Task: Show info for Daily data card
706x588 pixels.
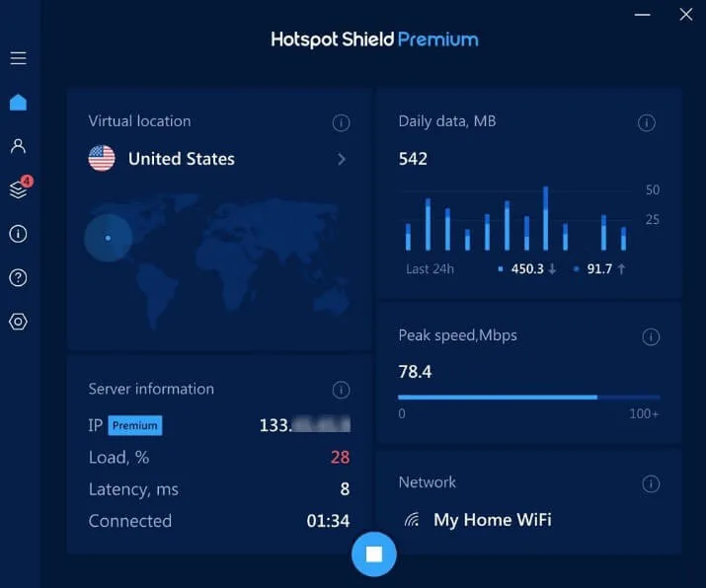Action: coord(647,122)
